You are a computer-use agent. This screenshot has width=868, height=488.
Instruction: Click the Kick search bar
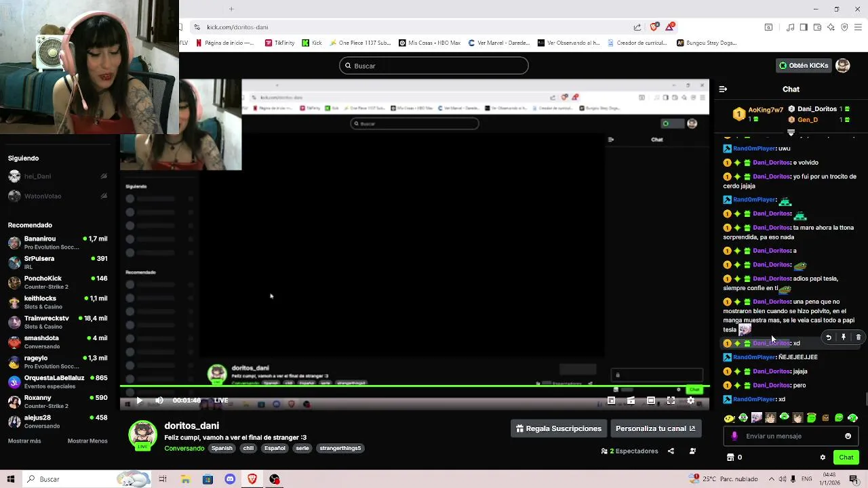tap(434, 66)
